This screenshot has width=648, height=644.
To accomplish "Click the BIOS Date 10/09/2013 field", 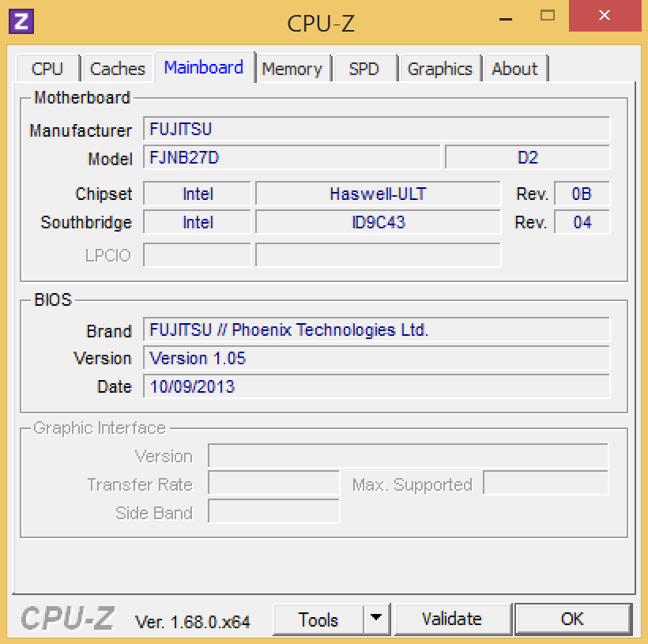I will coord(376,386).
